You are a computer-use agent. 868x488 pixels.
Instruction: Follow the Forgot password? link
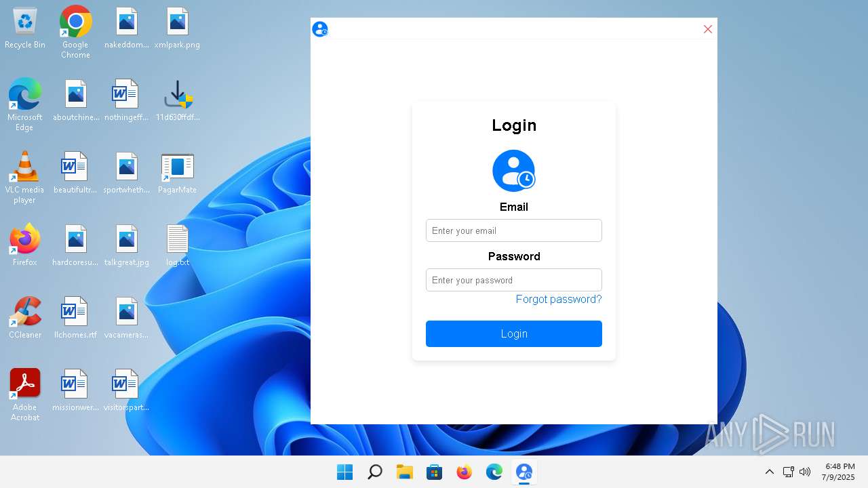click(x=559, y=299)
